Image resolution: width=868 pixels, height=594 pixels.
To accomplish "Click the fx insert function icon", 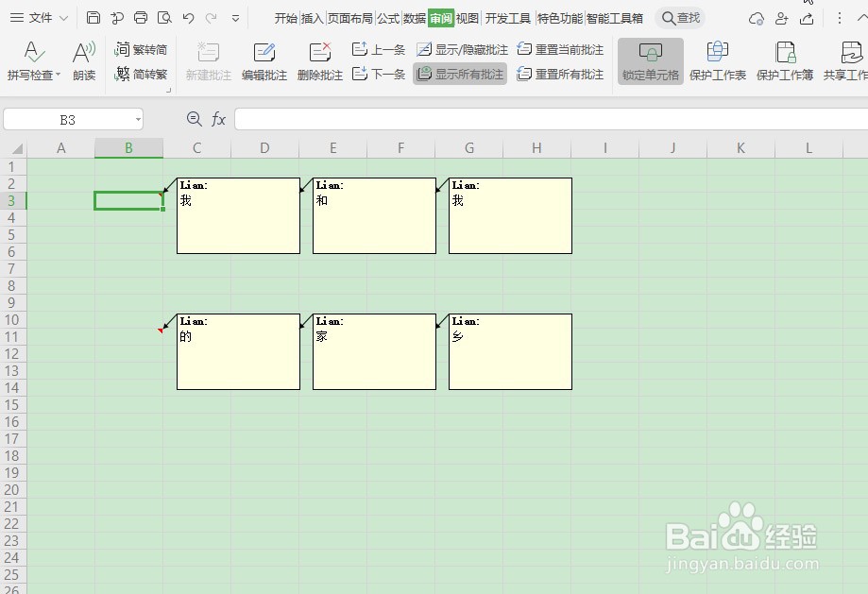I will click(218, 119).
